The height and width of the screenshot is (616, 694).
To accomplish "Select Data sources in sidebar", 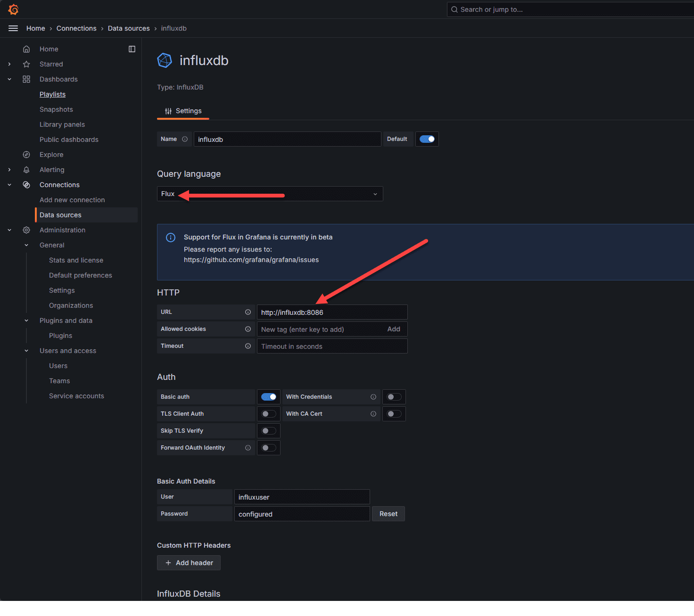I will pos(86,215).
